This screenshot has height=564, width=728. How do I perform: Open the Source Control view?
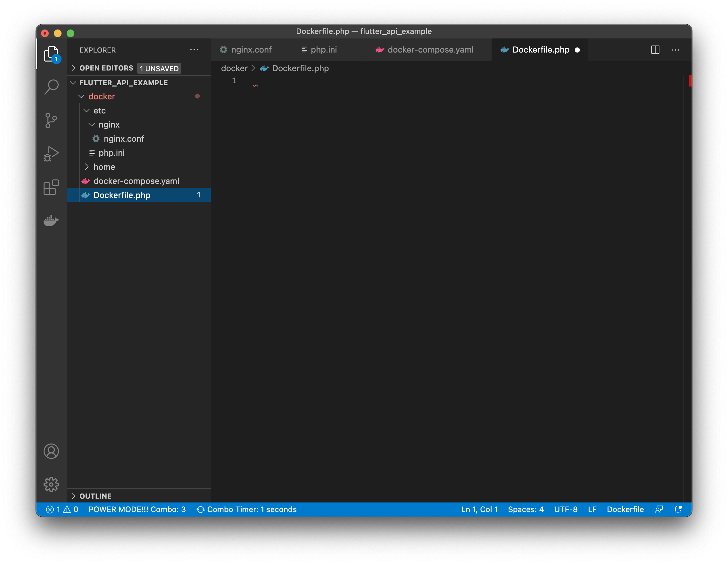pyautogui.click(x=51, y=120)
